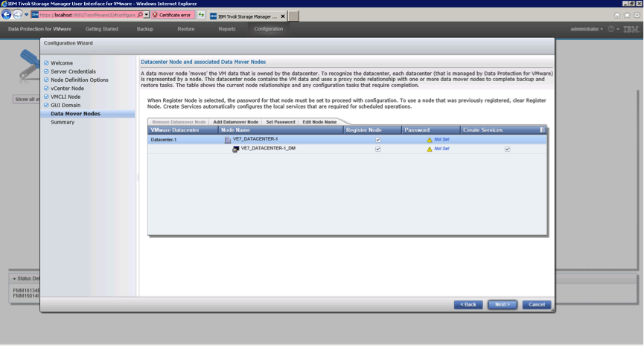This screenshot has width=644, height=346.
Task: Select the IBM Tivoli Storage Manager browser tab
Action: click(247, 16)
